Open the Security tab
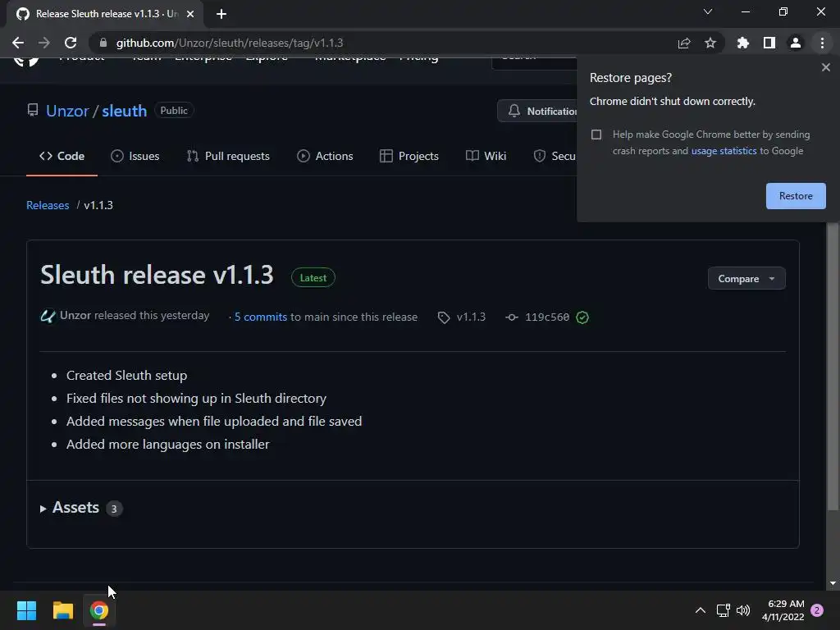 click(x=555, y=156)
